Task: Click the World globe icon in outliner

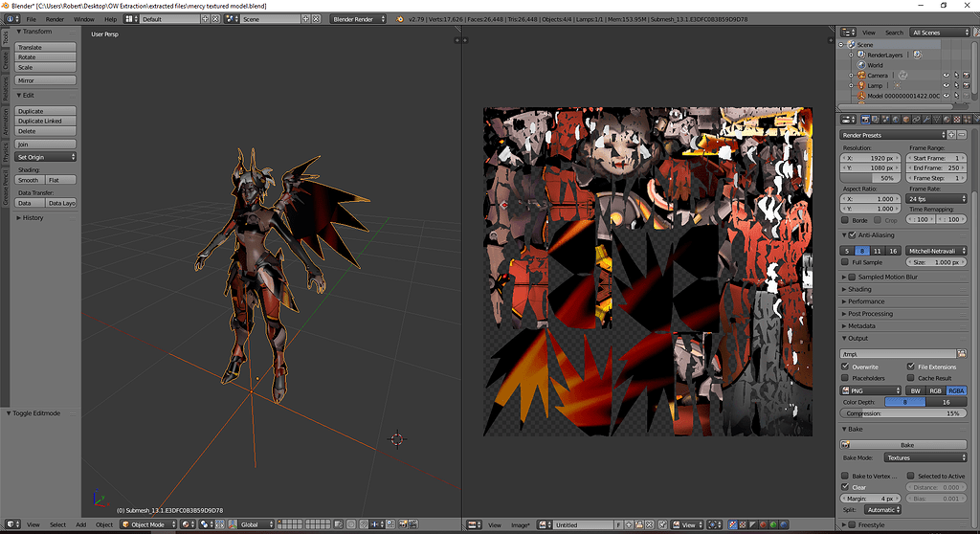Action: click(861, 65)
